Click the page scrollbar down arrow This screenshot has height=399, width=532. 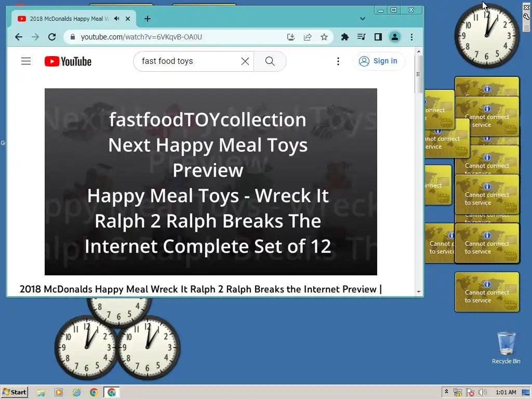(x=419, y=292)
